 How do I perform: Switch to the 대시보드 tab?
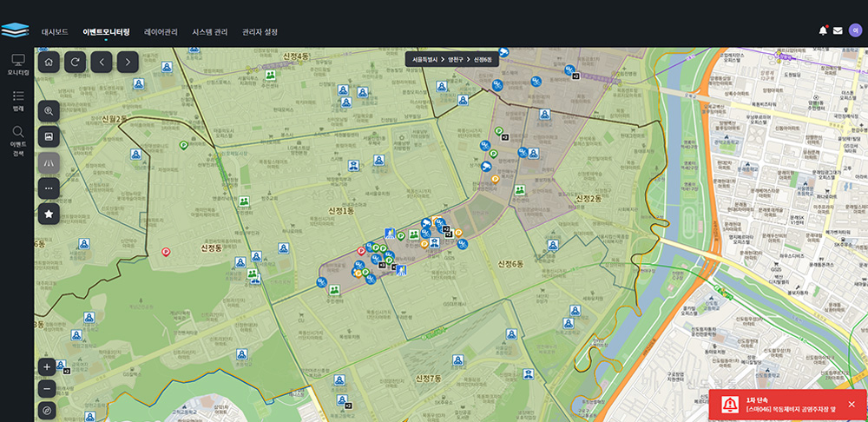coord(55,31)
